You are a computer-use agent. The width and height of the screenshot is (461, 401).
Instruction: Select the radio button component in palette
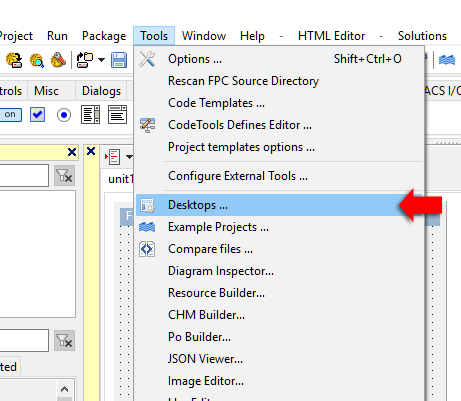click(64, 115)
